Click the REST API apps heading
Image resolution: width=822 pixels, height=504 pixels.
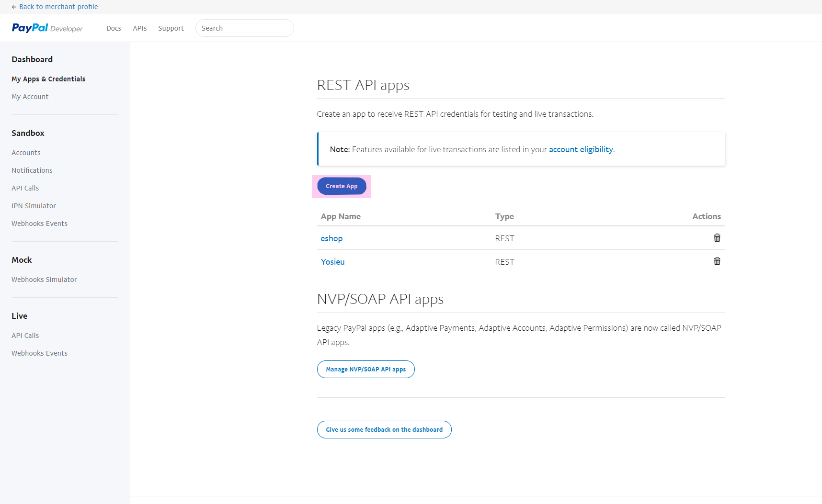point(363,85)
